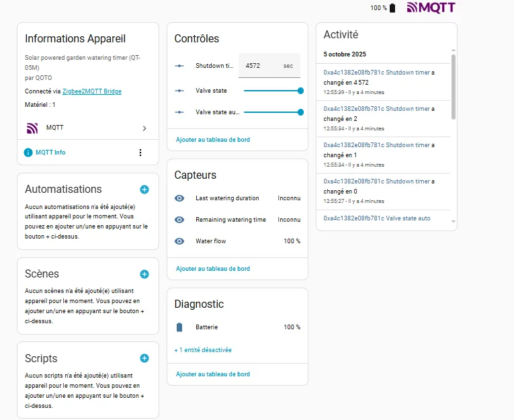
Task: Click the eye icon for Remaining watering time
Action: click(179, 220)
